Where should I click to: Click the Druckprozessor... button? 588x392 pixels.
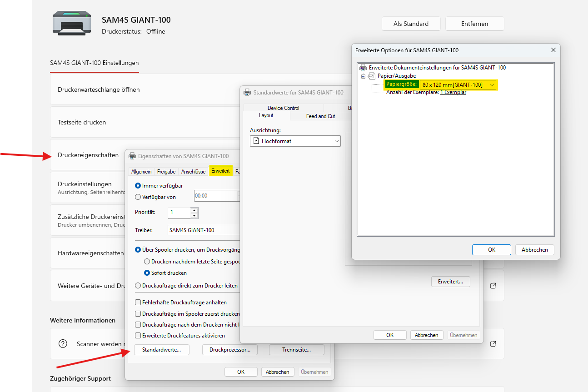[x=230, y=350]
